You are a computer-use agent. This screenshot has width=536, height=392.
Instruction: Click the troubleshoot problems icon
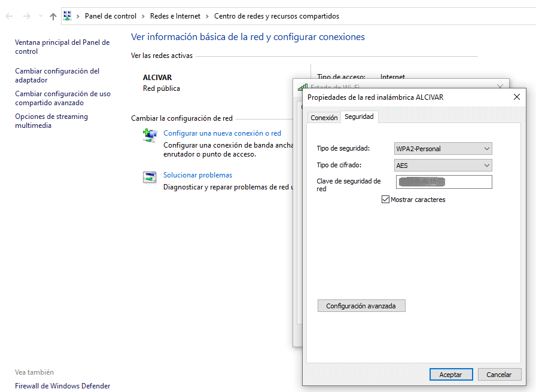tap(150, 177)
